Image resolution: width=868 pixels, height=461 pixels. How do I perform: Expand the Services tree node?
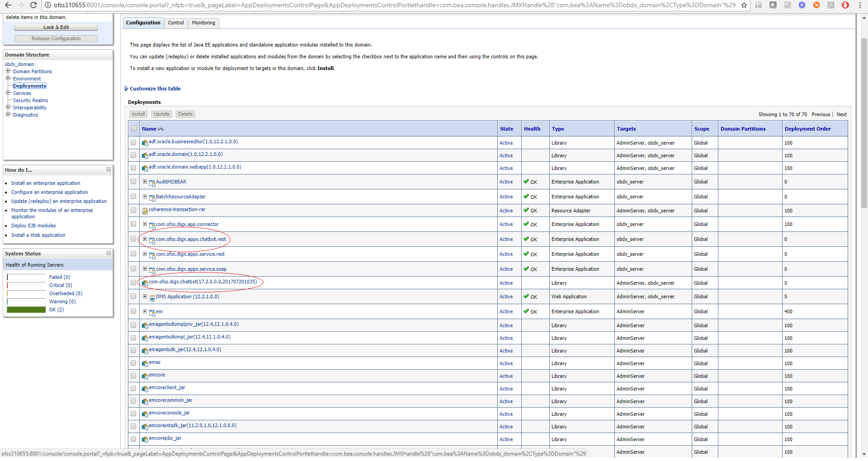tap(8, 93)
